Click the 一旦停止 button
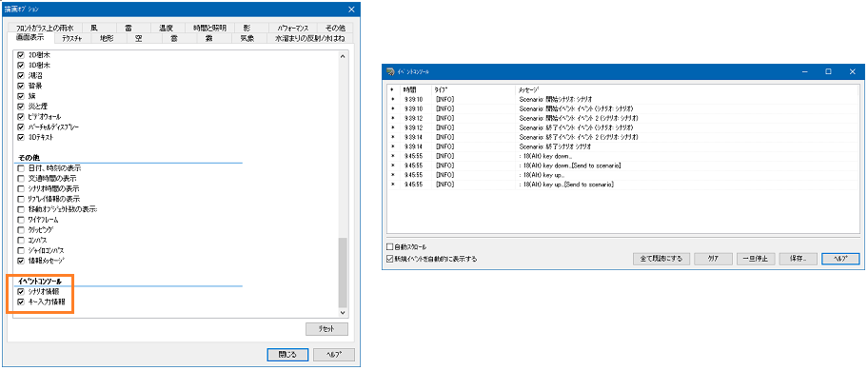This screenshot has height=370, width=868. tap(755, 259)
